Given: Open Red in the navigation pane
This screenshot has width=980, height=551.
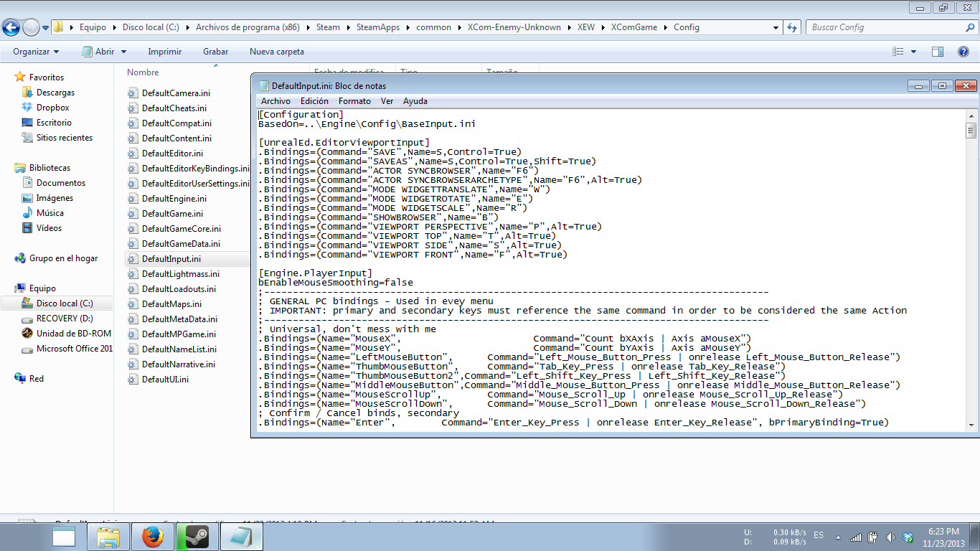Looking at the screenshot, I should pyautogui.click(x=36, y=379).
